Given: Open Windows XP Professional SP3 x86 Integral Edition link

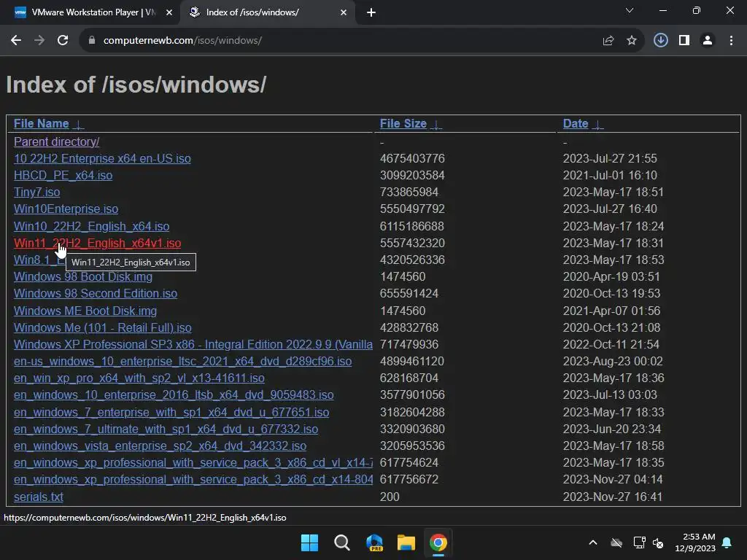Looking at the screenshot, I should click(193, 345).
